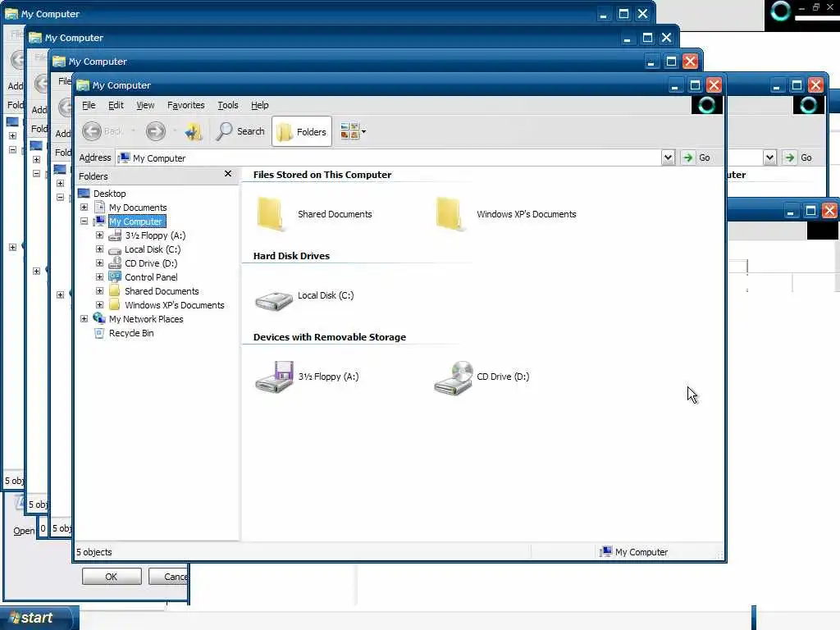Select Windows XP's Documents large folder icon
This screenshot has height=630, width=840.
(x=450, y=214)
